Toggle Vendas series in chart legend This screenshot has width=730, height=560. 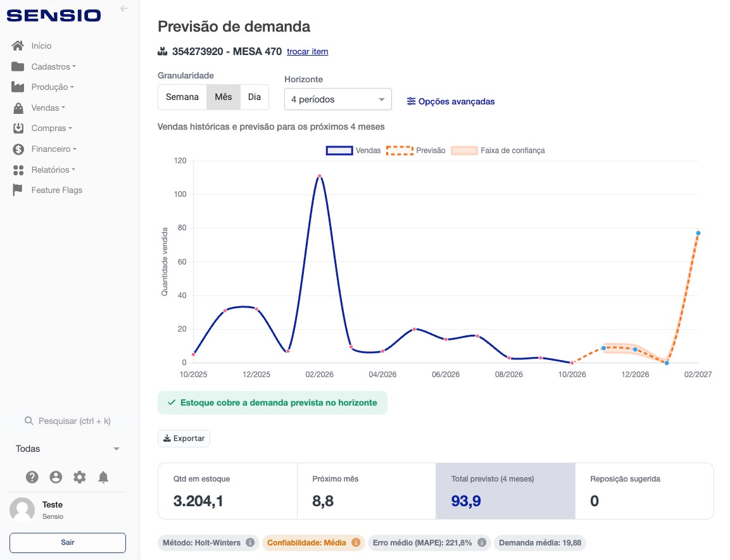[x=353, y=151]
